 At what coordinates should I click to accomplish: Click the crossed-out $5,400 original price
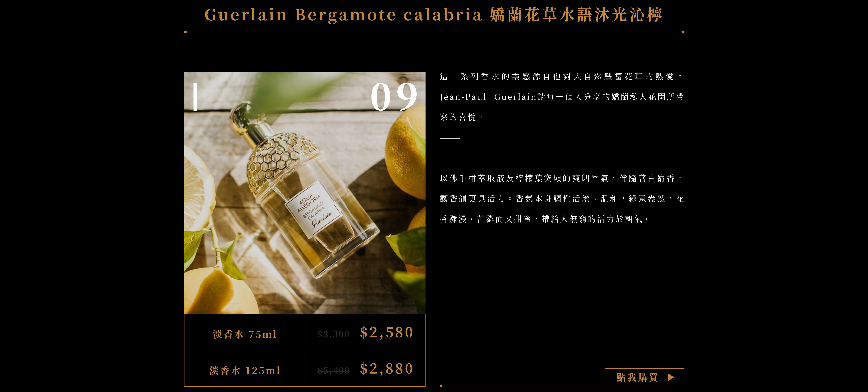pyautogui.click(x=334, y=370)
